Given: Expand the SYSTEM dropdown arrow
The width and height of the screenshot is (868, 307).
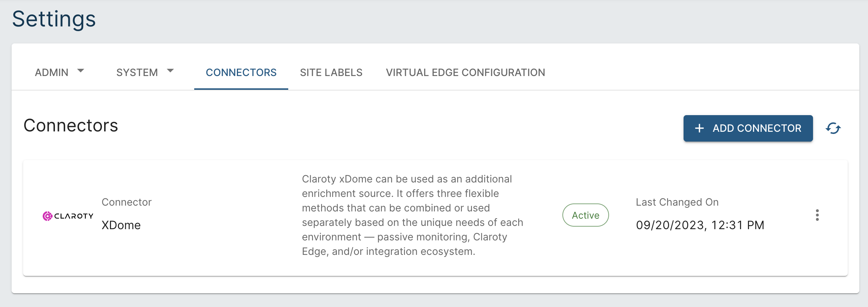Looking at the screenshot, I should coord(170,71).
